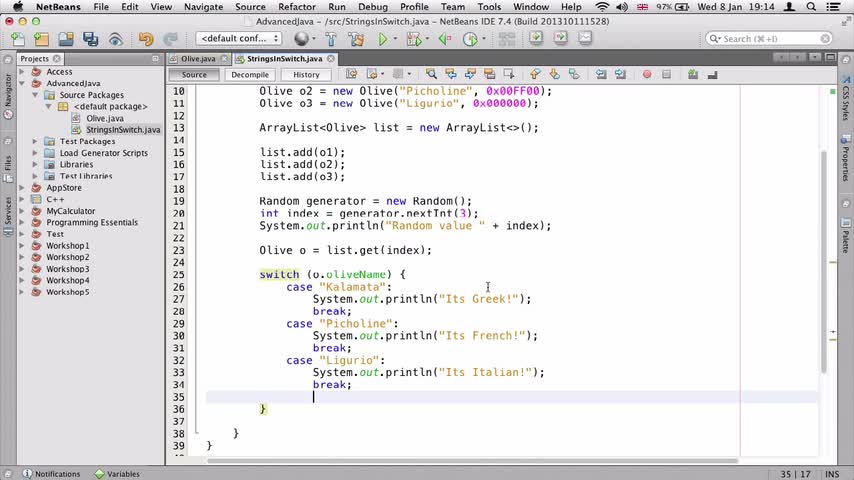Open the profile project dropdown arrow
This screenshot has width=854, height=480.
pyautogui.click(x=484, y=39)
